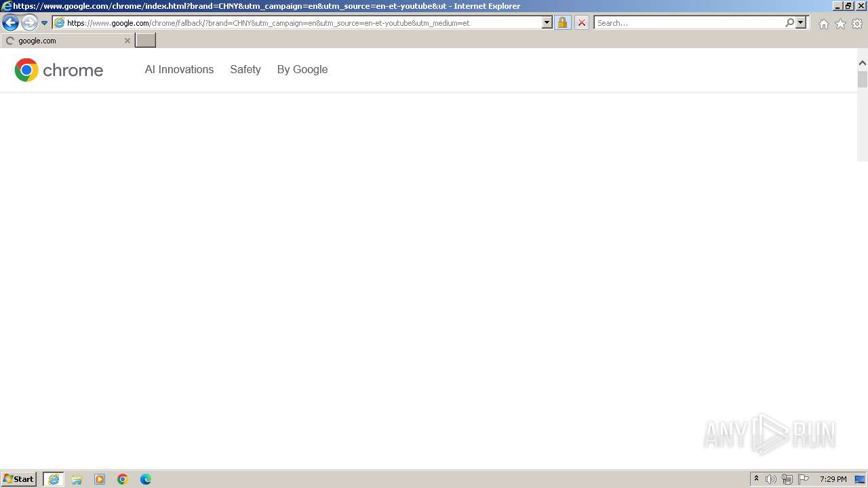868x488 pixels.
Task: Open the By Google menu item
Action: point(302,70)
